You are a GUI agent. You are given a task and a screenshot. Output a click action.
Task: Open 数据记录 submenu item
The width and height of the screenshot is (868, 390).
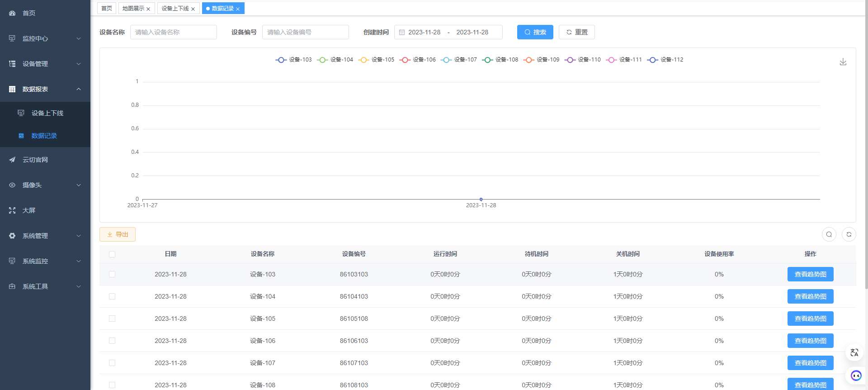click(x=45, y=136)
